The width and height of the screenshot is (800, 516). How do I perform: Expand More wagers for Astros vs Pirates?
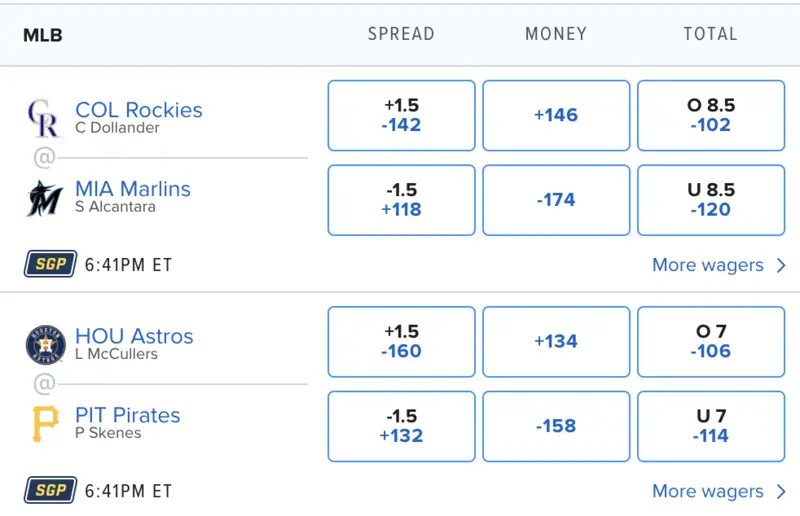click(719, 491)
